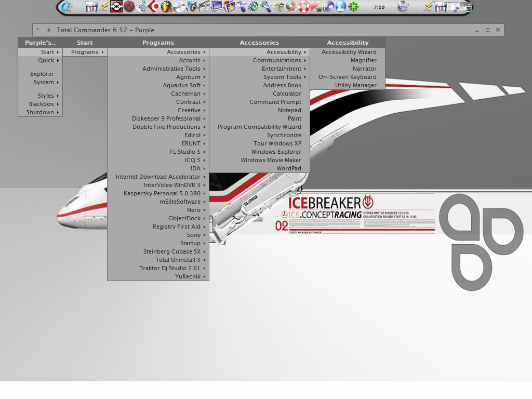The height and width of the screenshot is (399, 532).
Task: Open FL Studio 5 programs entry
Action: pos(158,152)
